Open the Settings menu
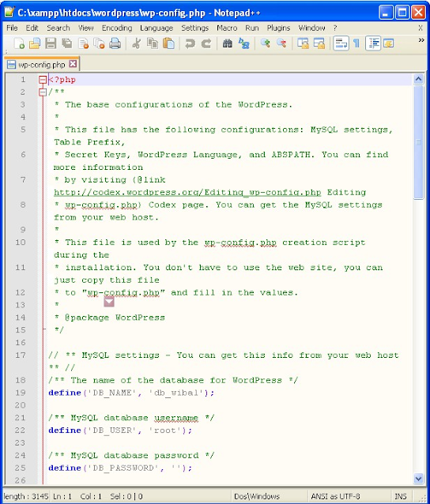Image resolution: width=430 pixels, height=504 pixels. [194, 28]
